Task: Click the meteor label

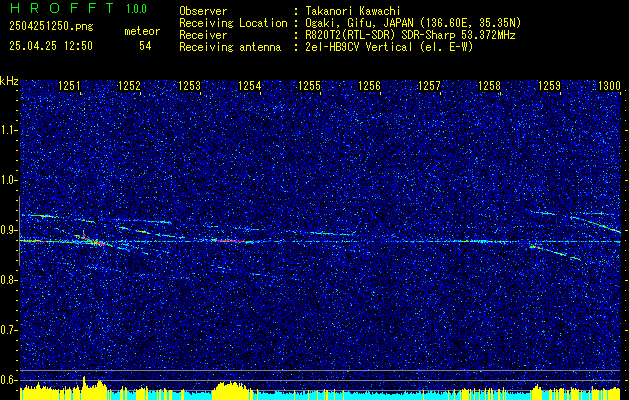Action: tap(142, 31)
